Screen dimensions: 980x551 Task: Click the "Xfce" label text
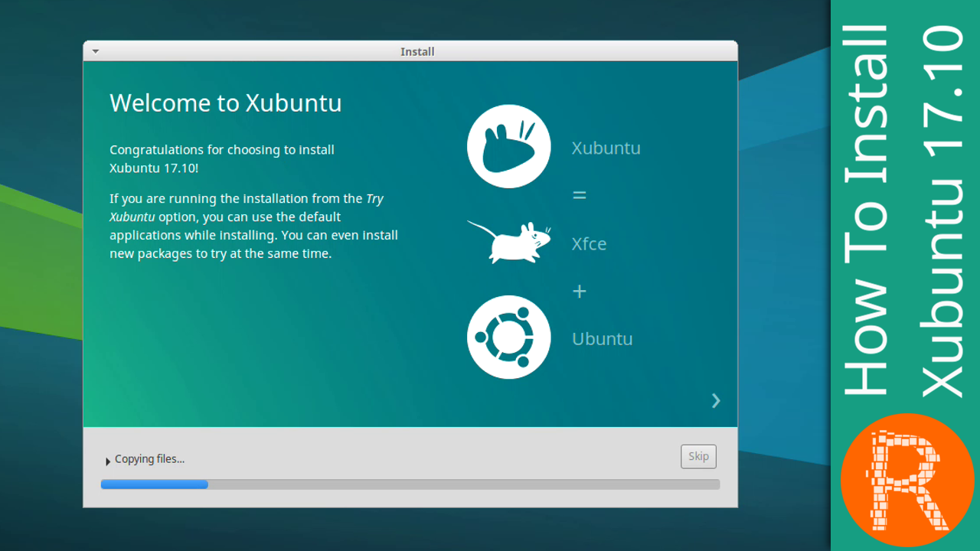point(589,244)
